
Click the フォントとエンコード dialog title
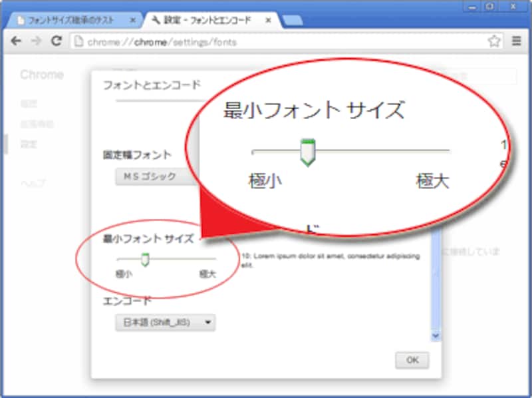(152, 85)
